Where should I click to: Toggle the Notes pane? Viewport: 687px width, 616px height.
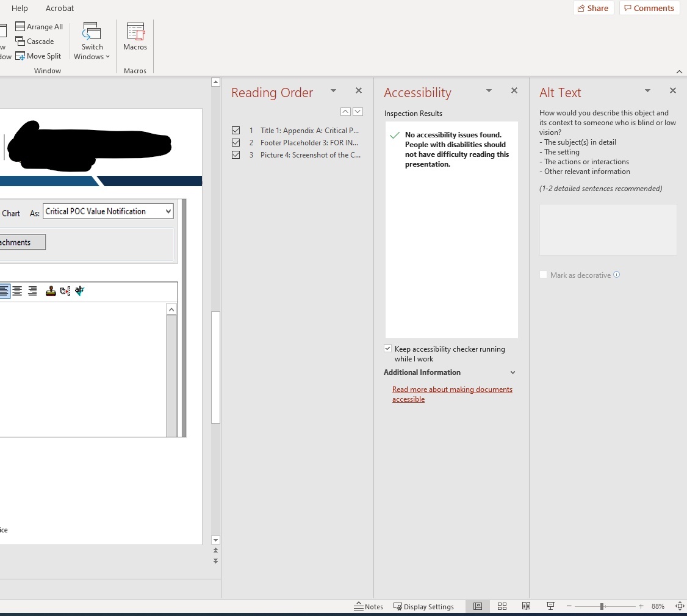[369, 606]
